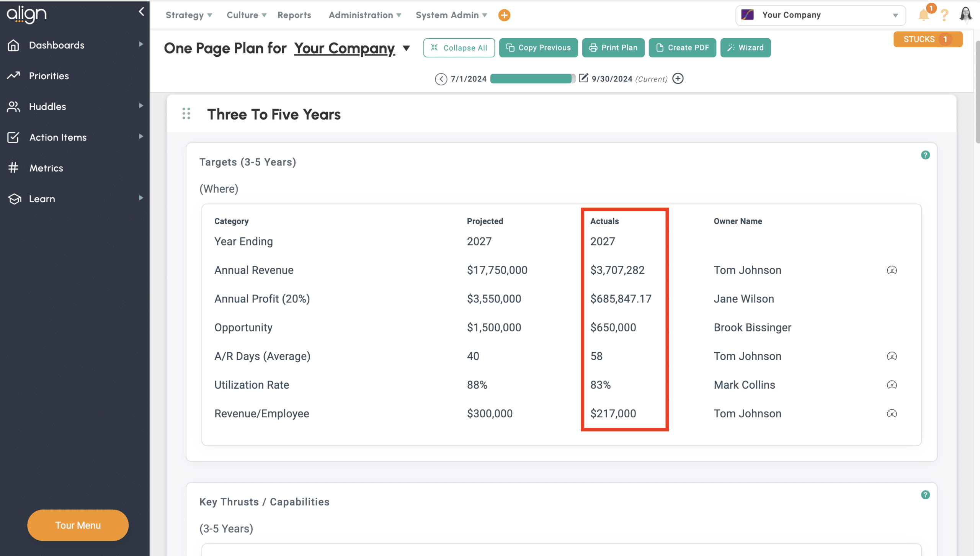This screenshot has height=556, width=980.
Task: Click gauge icon on Annual Revenue row
Action: click(x=892, y=270)
